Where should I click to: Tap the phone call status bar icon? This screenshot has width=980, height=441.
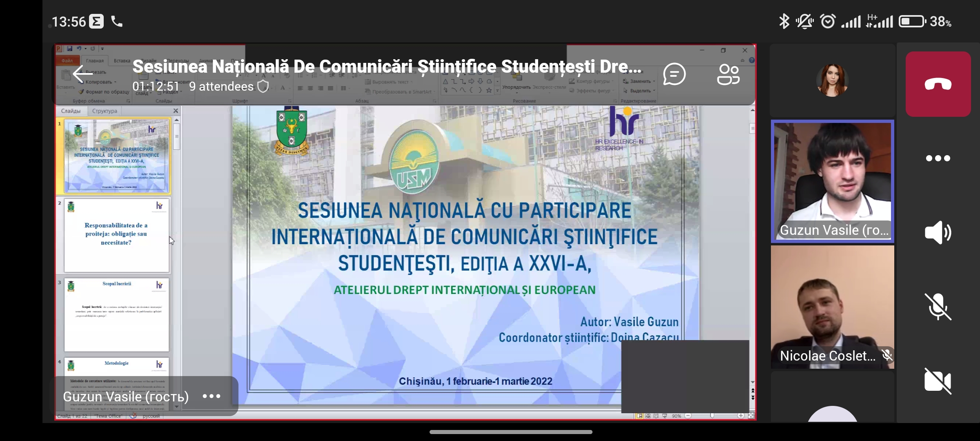(x=117, y=22)
